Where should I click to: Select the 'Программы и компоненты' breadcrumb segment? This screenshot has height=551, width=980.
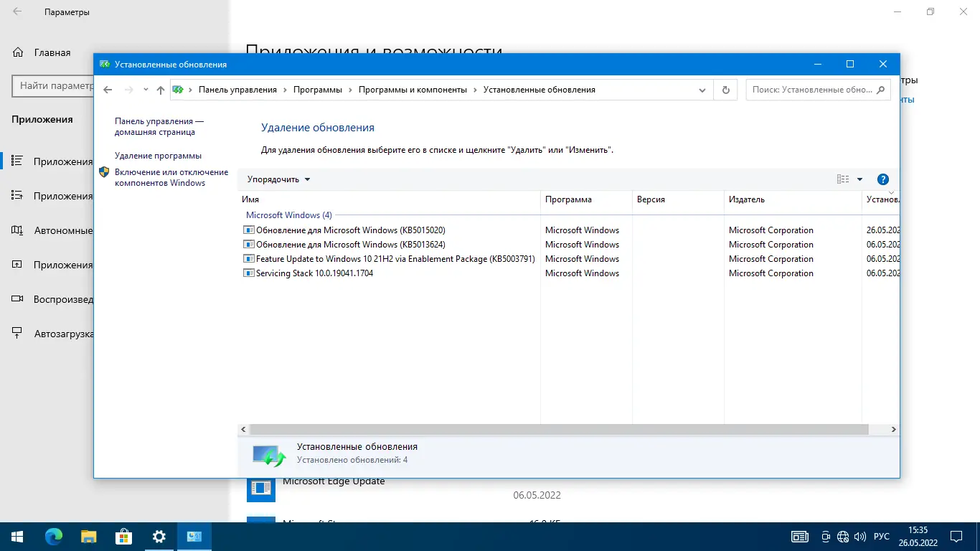click(x=413, y=90)
